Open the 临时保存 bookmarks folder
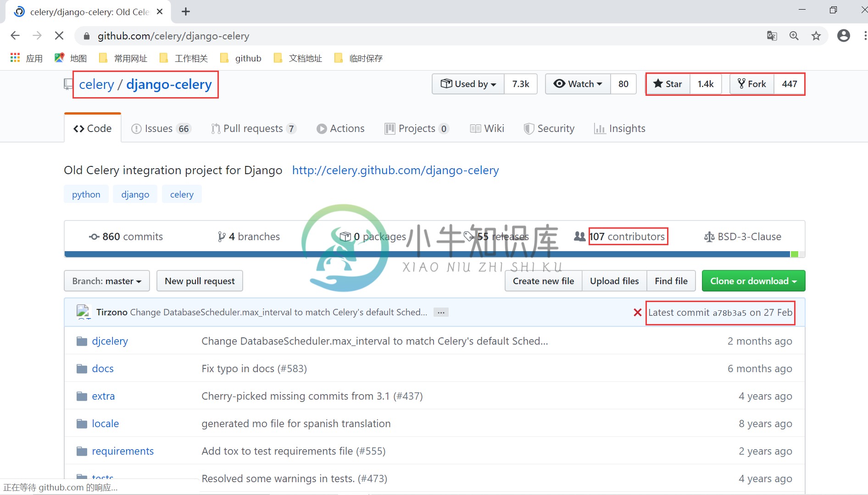Screen dimensions: 868x495 coord(358,58)
